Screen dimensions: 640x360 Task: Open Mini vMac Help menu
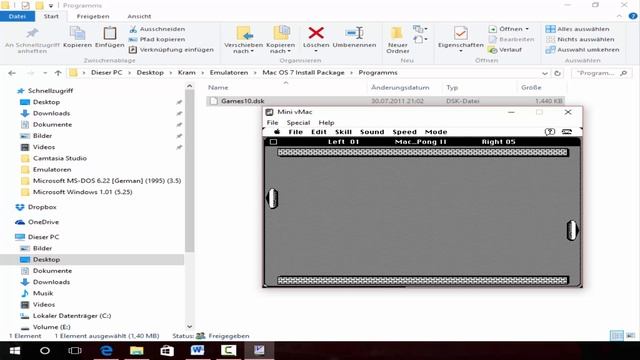pos(326,122)
